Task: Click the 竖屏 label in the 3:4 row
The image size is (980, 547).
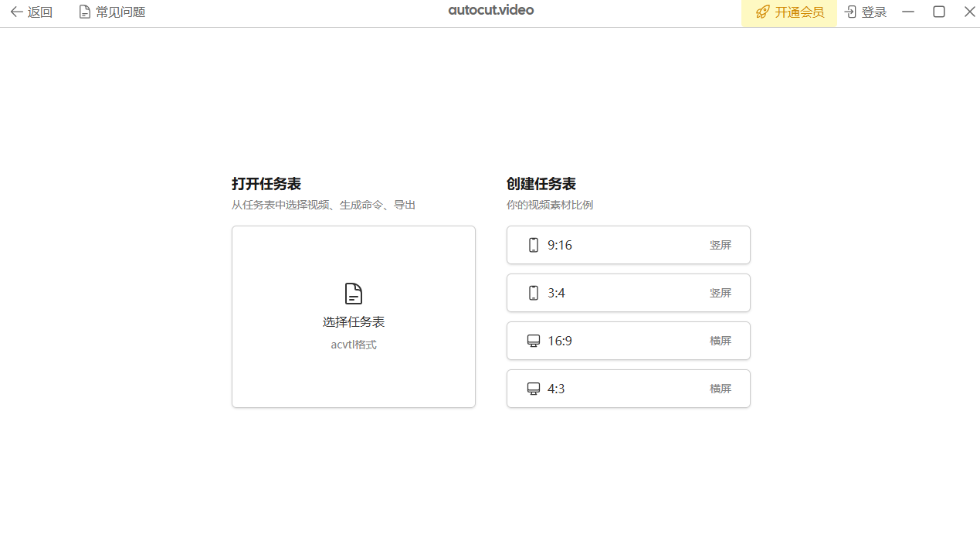Action: pyautogui.click(x=720, y=293)
